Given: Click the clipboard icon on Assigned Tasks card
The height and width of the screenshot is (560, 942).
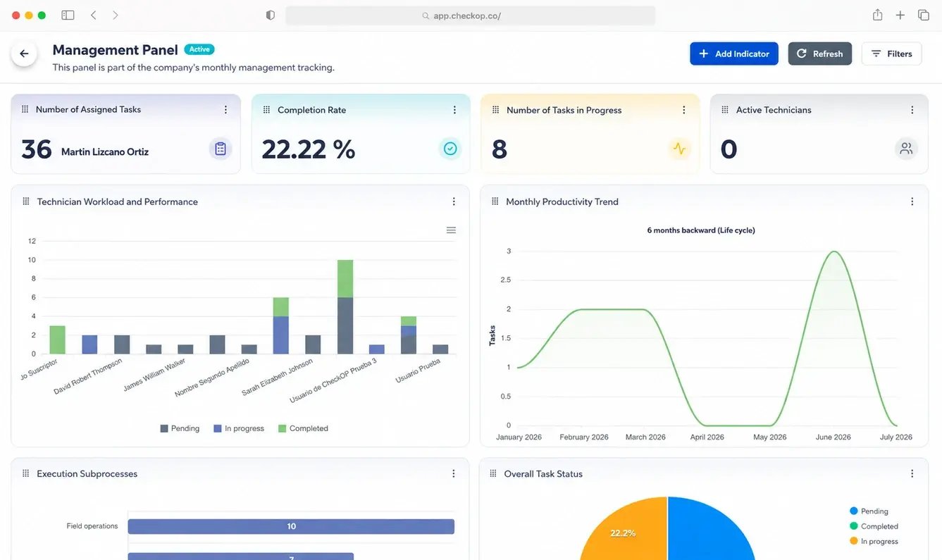Looking at the screenshot, I should [x=221, y=149].
